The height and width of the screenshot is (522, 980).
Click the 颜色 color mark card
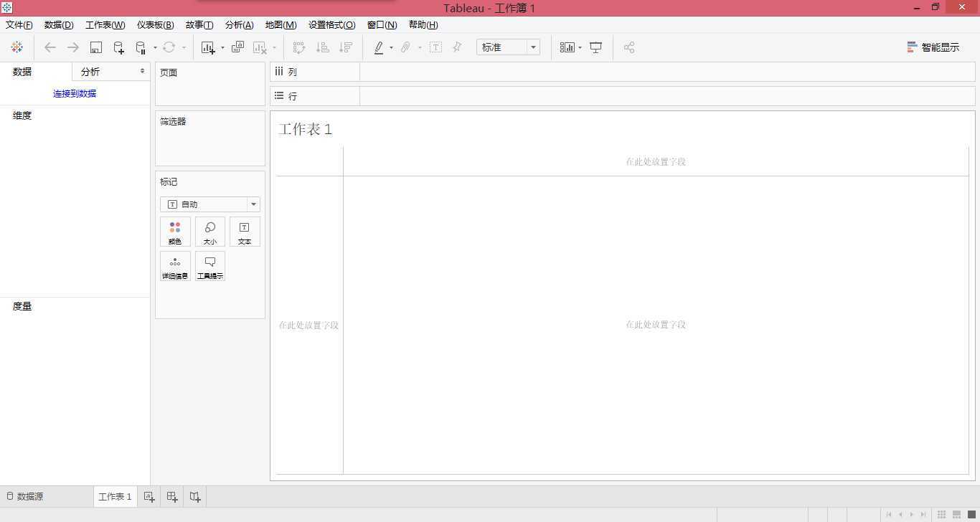(x=175, y=232)
